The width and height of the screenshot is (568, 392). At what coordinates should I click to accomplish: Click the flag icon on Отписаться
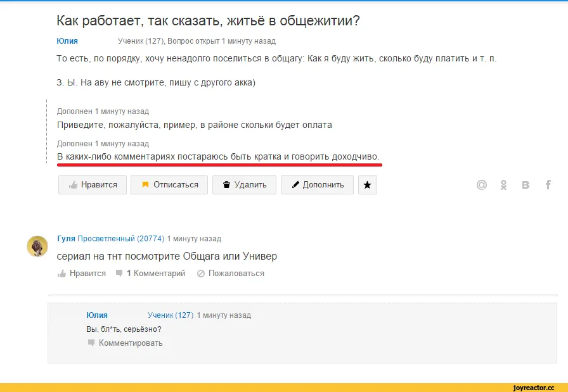[145, 185]
